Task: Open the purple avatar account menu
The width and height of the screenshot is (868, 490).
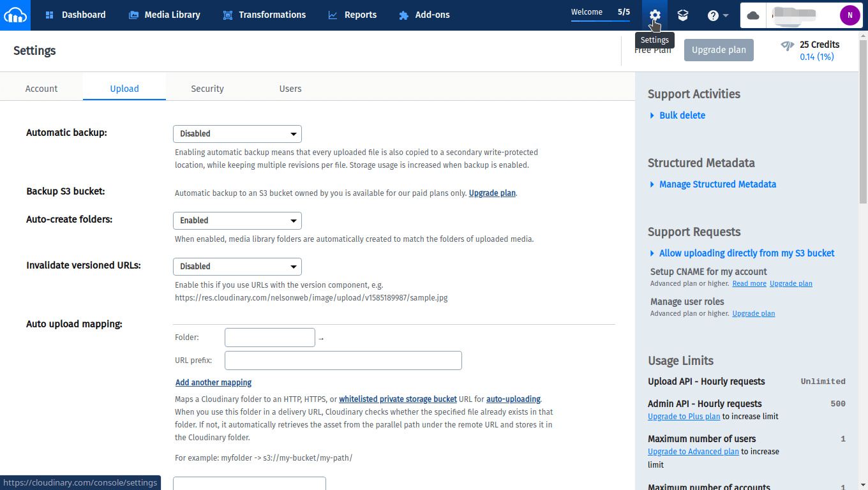Action: click(849, 15)
